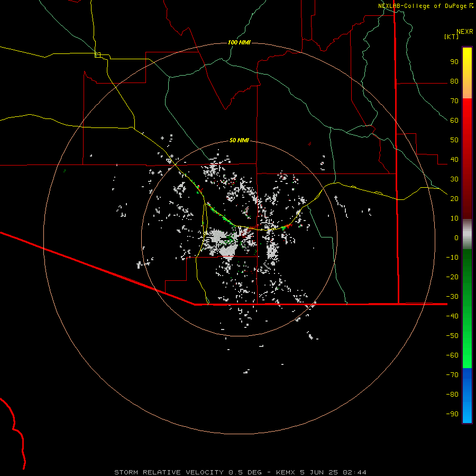Click the 02:44 timestamp in caption
Screen dimensions: 476x476
tap(354, 472)
